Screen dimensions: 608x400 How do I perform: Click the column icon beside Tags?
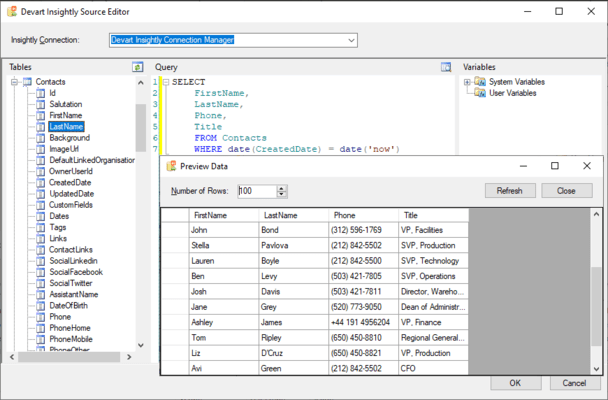(41, 228)
